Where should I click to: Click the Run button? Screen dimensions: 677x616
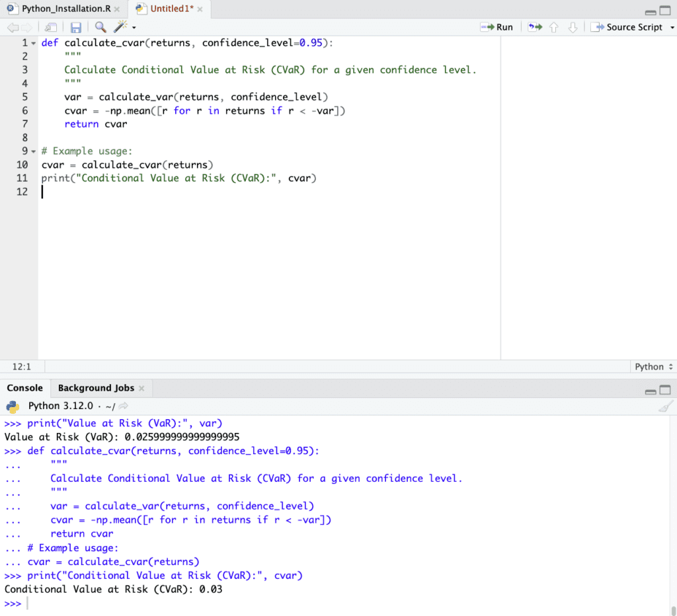click(497, 27)
